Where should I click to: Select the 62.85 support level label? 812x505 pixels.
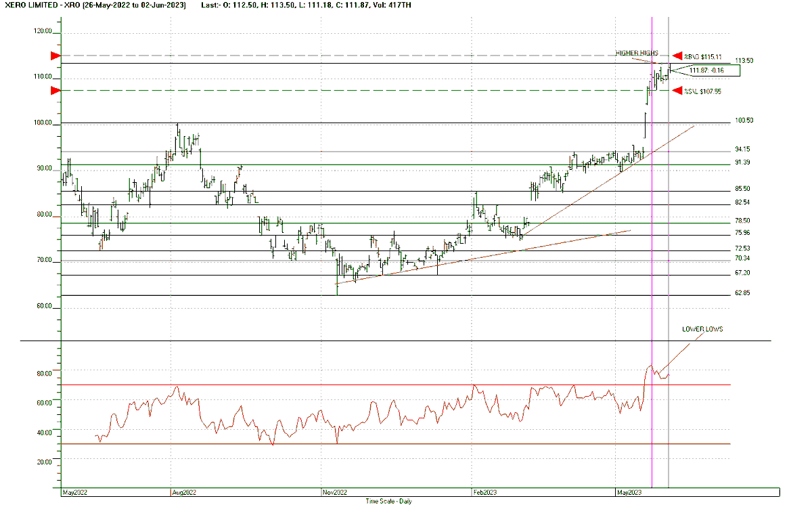coord(742,293)
